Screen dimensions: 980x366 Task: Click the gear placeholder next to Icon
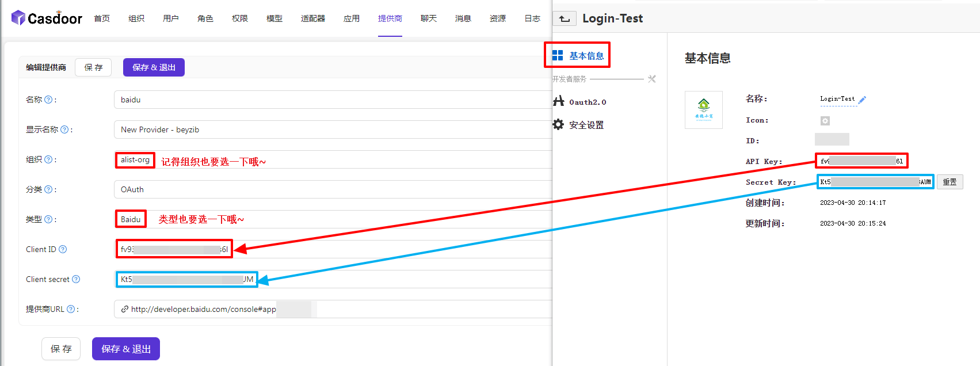825,121
